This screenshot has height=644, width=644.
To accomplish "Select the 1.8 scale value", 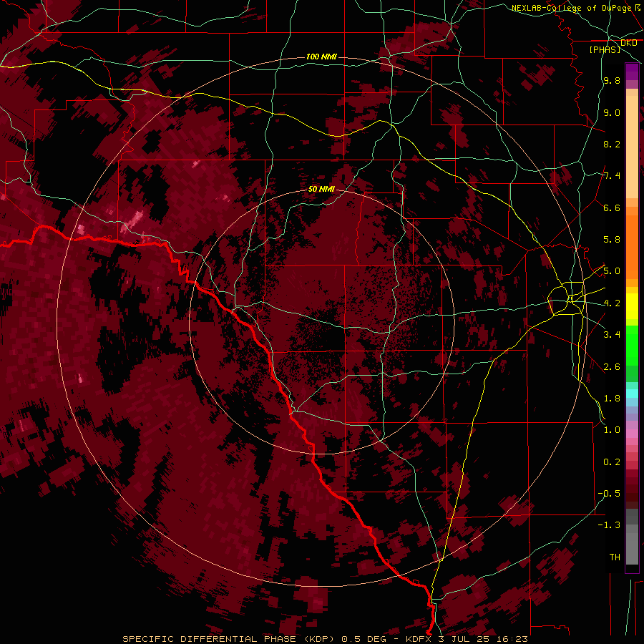I will (x=612, y=399).
